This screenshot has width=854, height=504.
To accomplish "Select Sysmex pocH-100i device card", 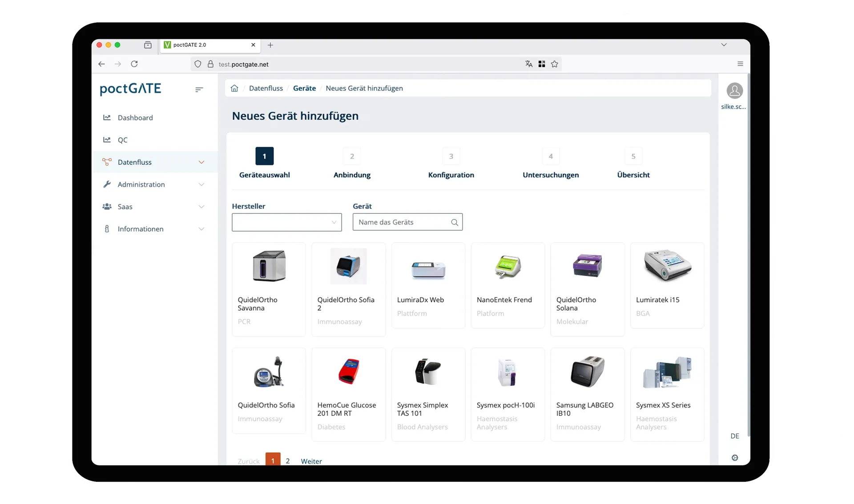I will click(x=508, y=395).
